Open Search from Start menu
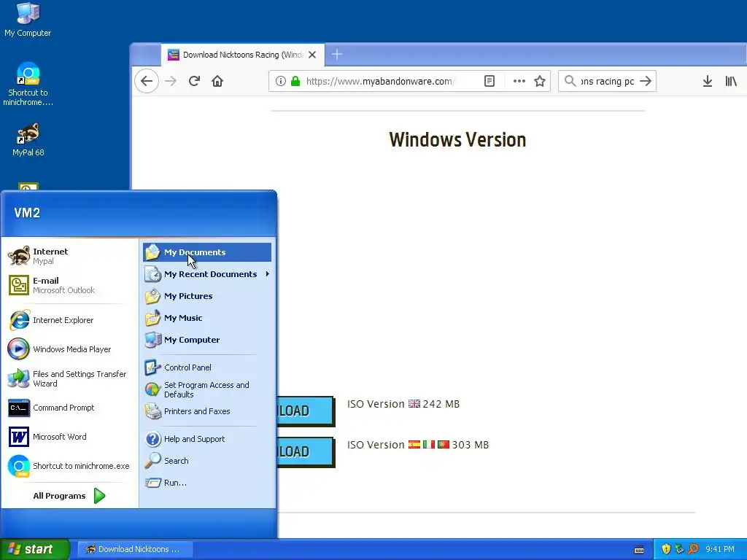747x560 pixels. pos(207,461)
